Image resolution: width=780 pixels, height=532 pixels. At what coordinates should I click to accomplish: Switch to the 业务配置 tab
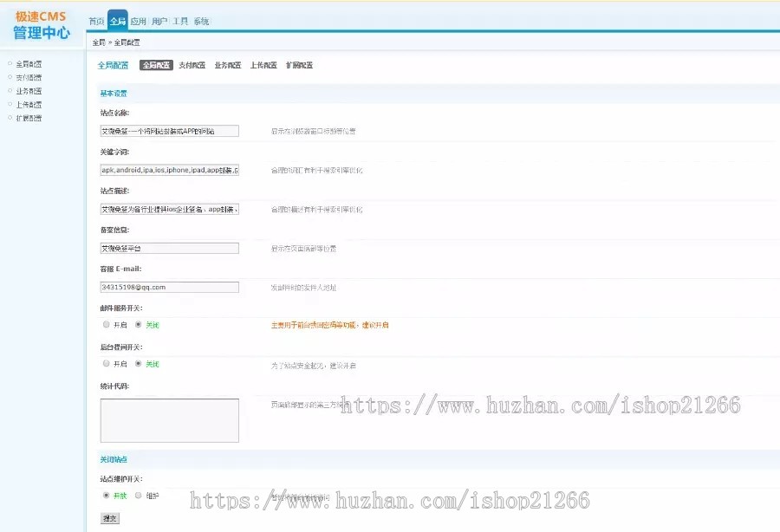(228, 64)
